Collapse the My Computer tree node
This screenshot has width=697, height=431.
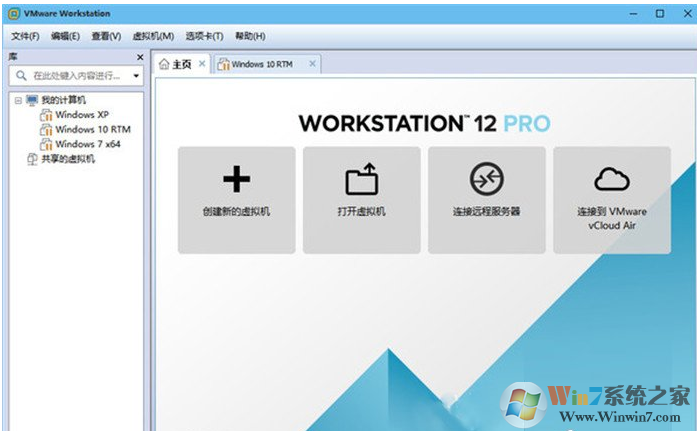[18, 100]
